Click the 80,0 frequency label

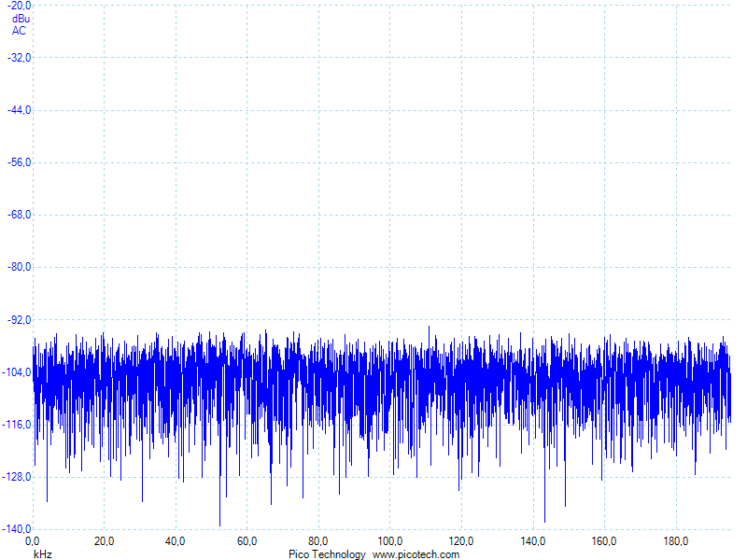pyautogui.click(x=317, y=541)
